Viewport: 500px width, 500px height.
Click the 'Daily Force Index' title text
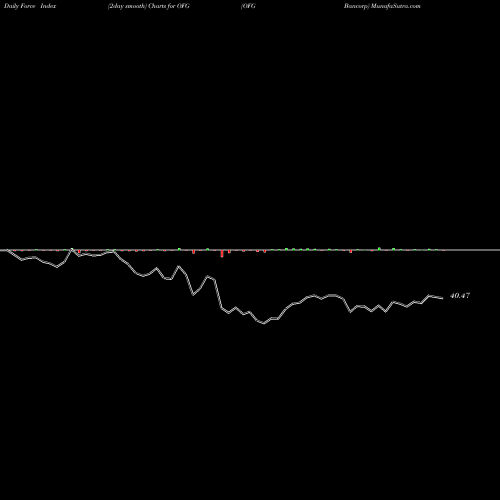click(x=30, y=6)
